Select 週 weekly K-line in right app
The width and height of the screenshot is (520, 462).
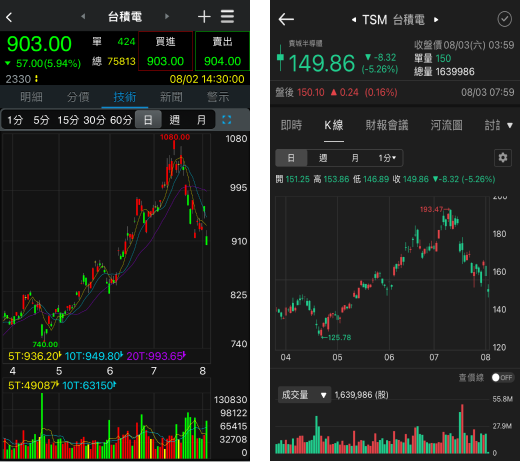pos(323,158)
